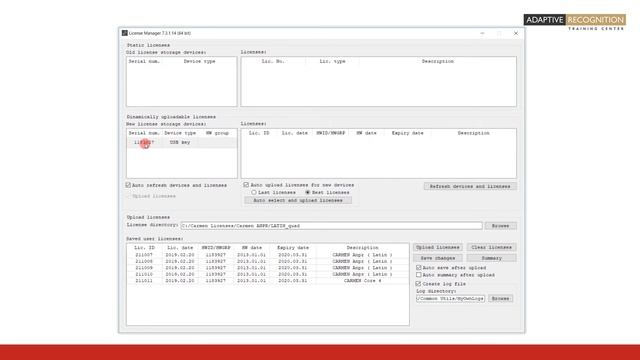This screenshot has width=640, height=360.
Task: Click Auto select and upload licenses button
Action: click(x=298, y=200)
